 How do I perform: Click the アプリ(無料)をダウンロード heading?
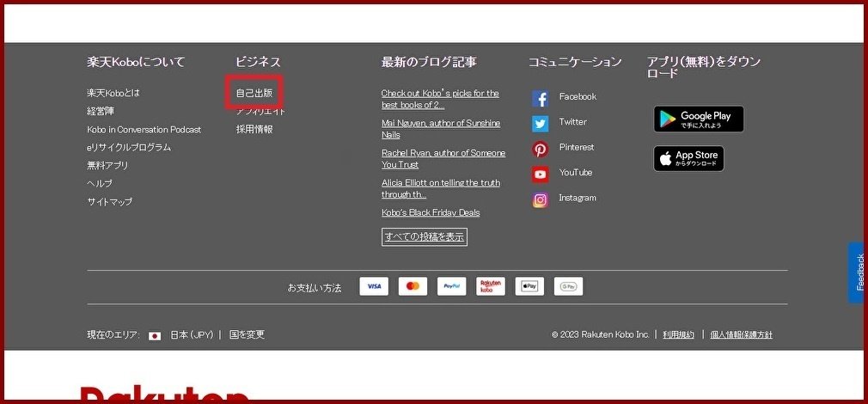point(704,68)
